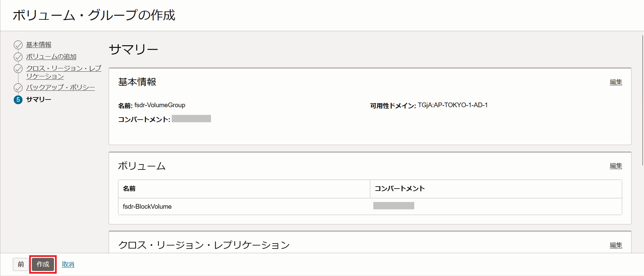This screenshot has width=644, height=276.
Task: Click the vertical scrollbar on the right
Action: tap(642, 100)
